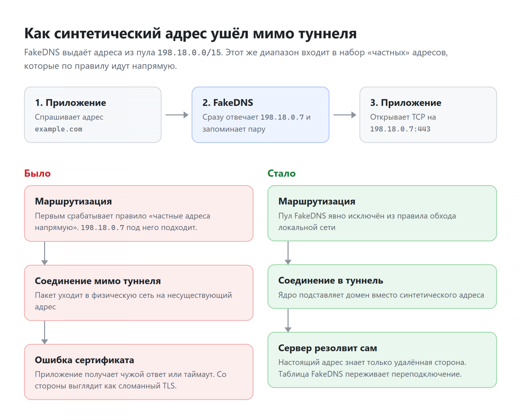Select the pool range "198.18.0.0/15" in the subtitle

click(189, 53)
